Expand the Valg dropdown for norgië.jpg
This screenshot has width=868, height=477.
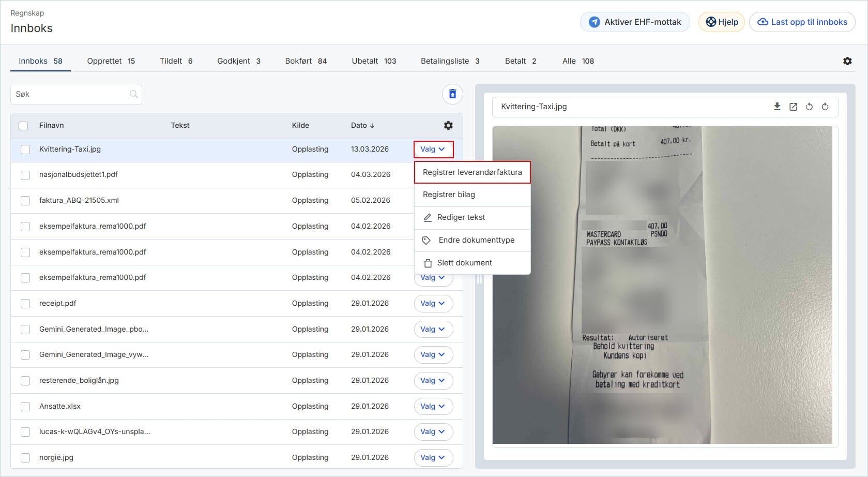pos(433,457)
